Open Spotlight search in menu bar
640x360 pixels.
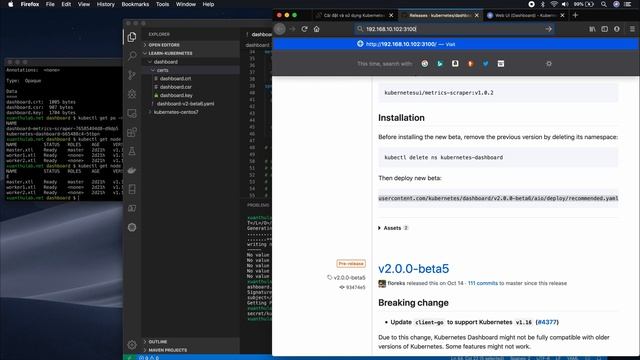click(x=604, y=4)
